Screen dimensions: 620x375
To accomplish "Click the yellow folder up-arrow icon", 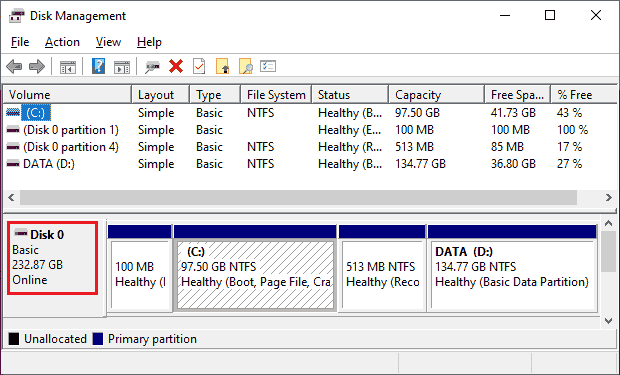I will (x=222, y=66).
